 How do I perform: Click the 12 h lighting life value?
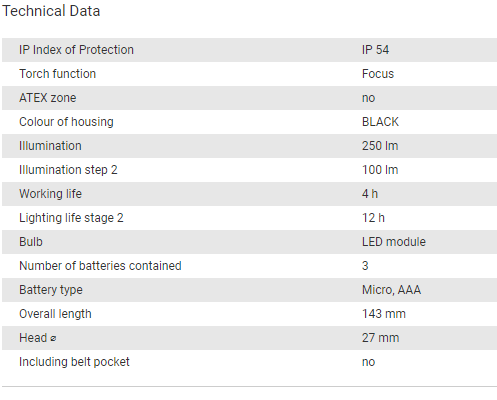(373, 218)
